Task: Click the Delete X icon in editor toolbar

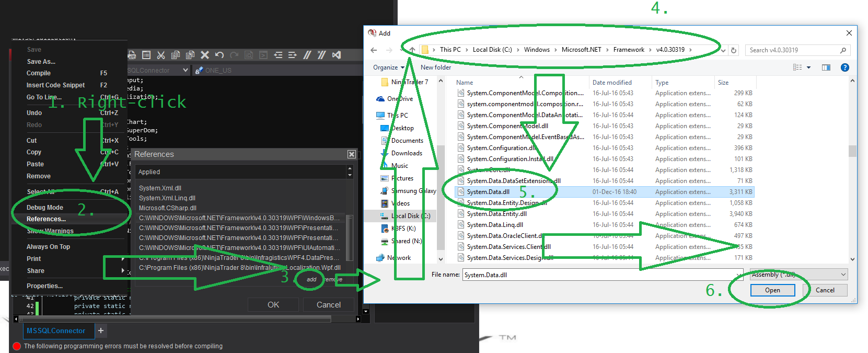Action: tap(205, 55)
